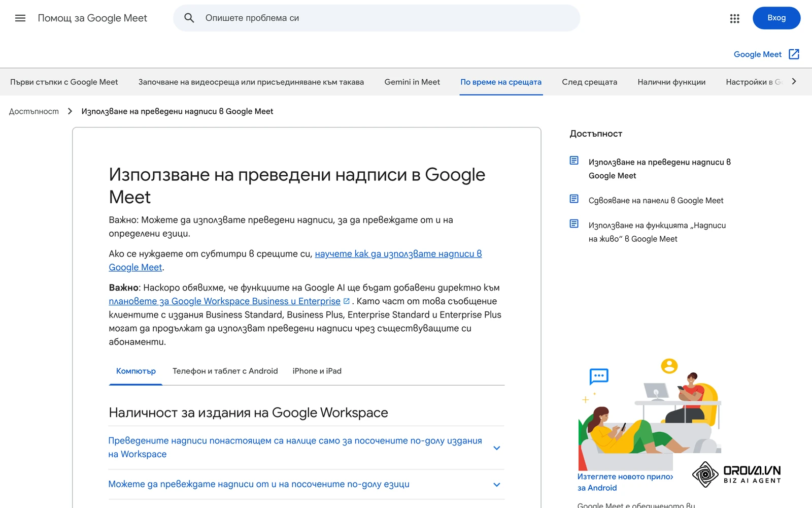This screenshot has width=812, height=508.
Task: Click chevron for supported languages section
Action: 497,485
